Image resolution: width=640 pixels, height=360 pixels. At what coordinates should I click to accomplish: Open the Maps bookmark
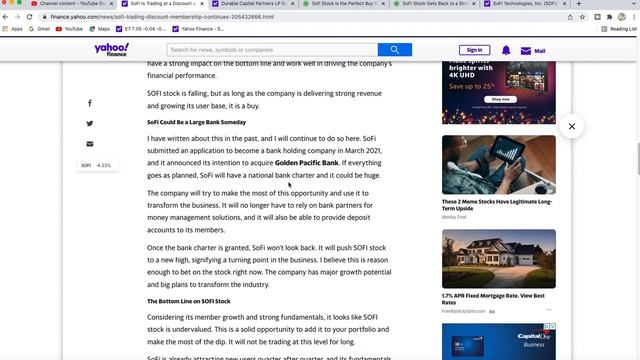[100, 29]
